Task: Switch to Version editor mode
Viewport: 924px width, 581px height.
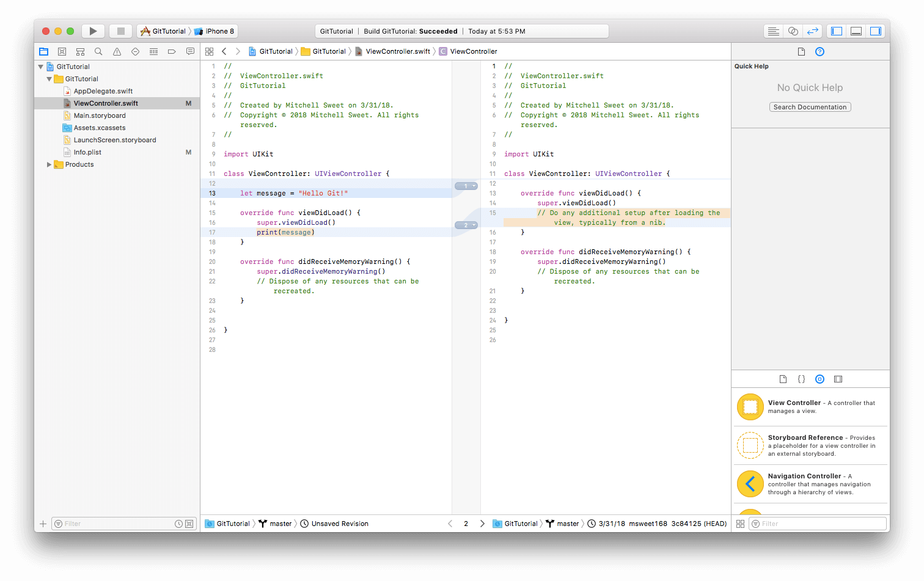Action: point(812,31)
